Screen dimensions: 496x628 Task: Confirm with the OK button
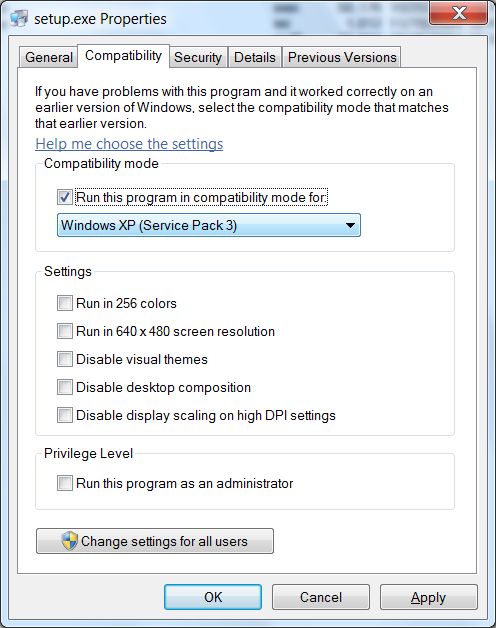click(x=213, y=597)
